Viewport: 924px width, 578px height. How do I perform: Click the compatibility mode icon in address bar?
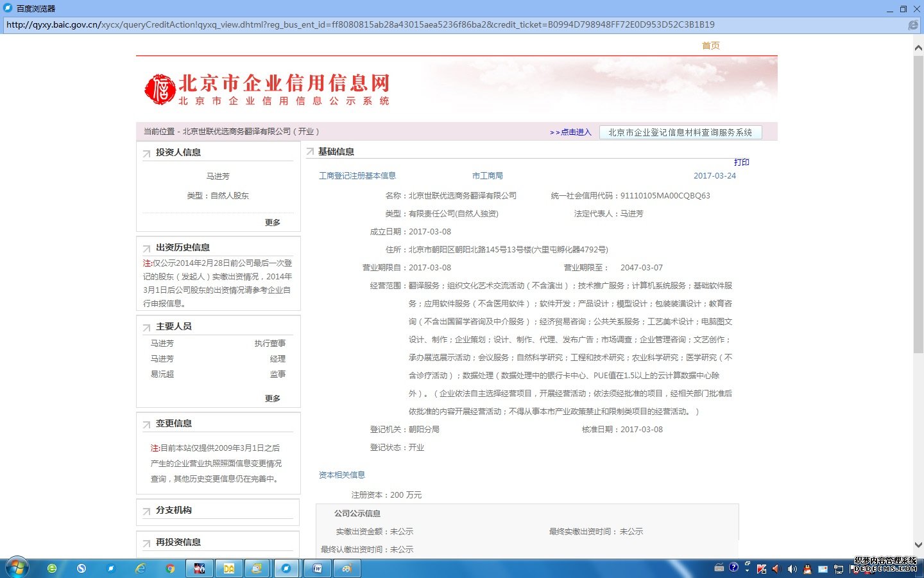(x=912, y=25)
